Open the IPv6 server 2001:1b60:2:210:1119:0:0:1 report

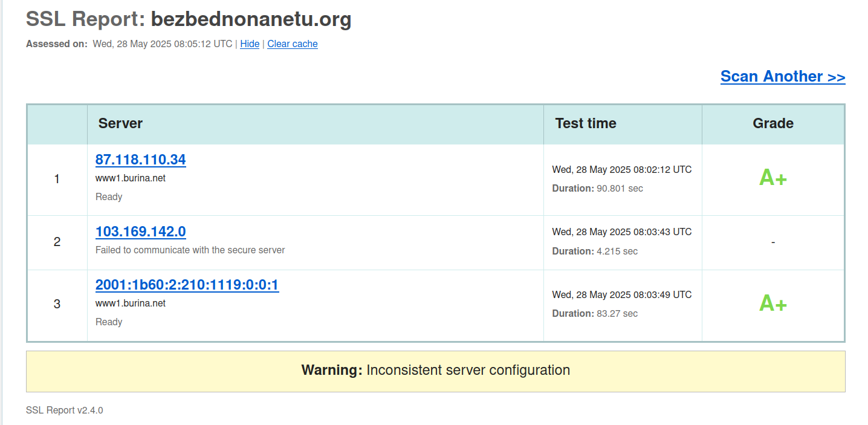coord(187,285)
